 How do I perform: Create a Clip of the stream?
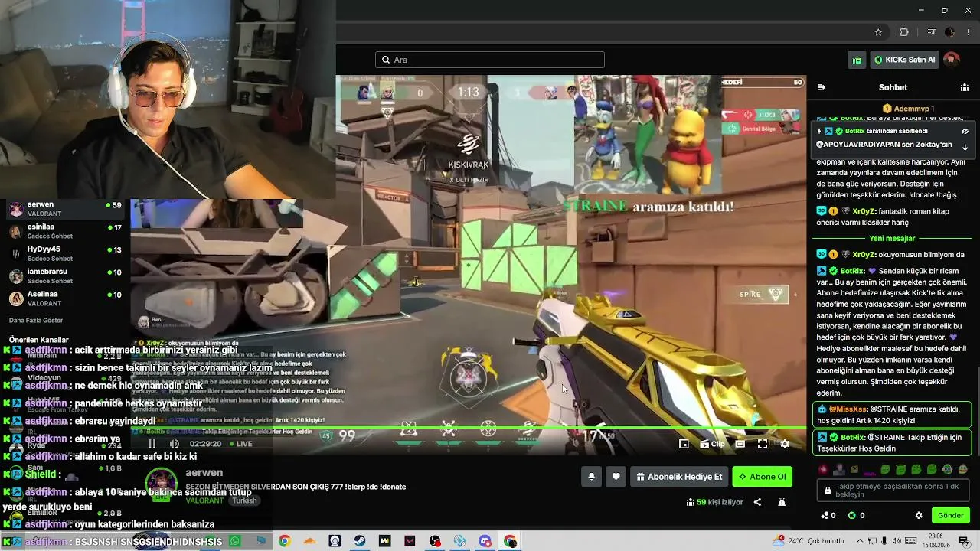(712, 444)
